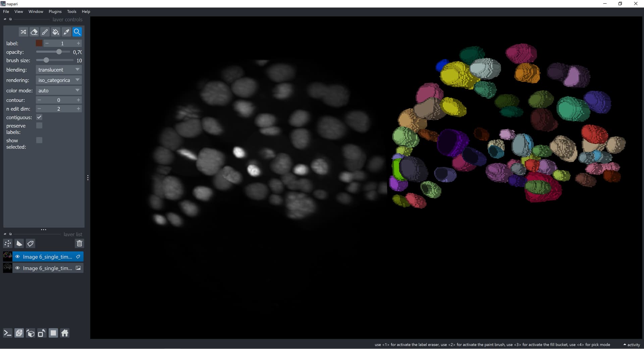Delete the selected layer with the trash icon
644x349 pixels.
(79, 244)
